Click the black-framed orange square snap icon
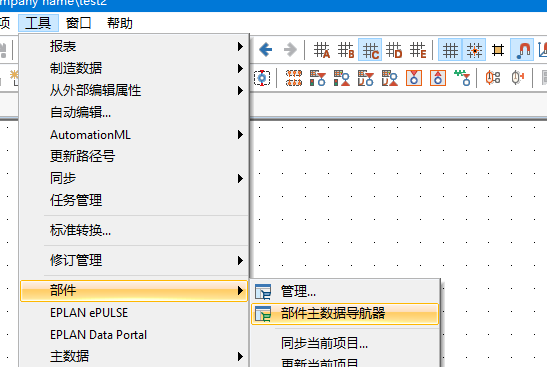This screenshot has height=367, width=547. click(498, 50)
